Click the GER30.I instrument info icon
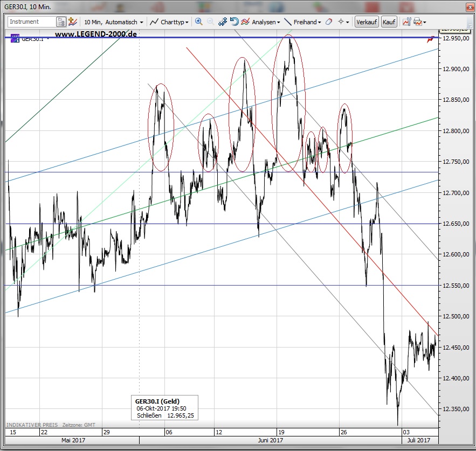 (x=14, y=38)
